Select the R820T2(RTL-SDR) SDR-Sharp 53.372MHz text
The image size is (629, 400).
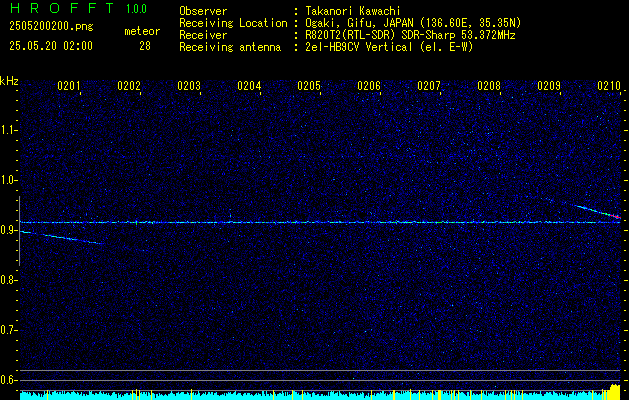pyautogui.click(x=410, y=35)
